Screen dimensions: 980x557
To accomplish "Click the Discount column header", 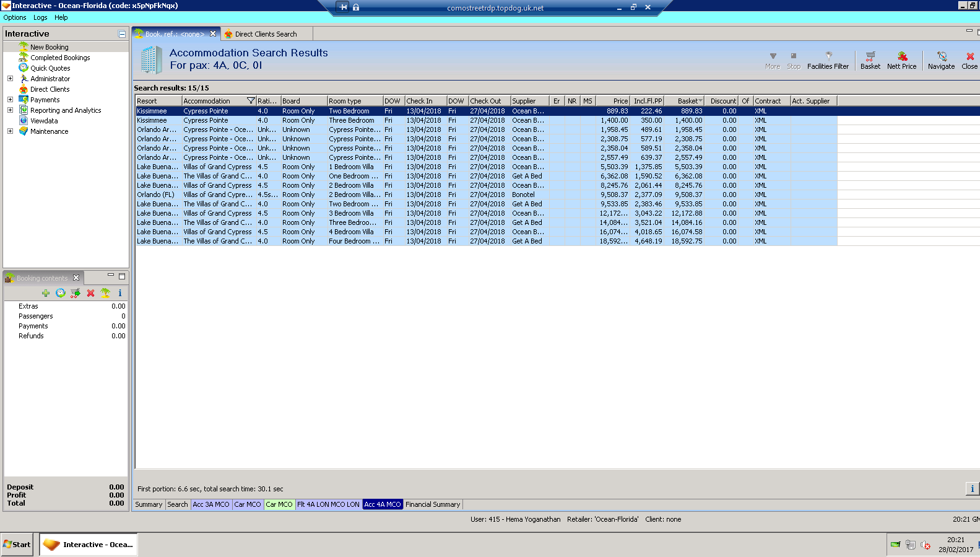I will click(722, 101).
